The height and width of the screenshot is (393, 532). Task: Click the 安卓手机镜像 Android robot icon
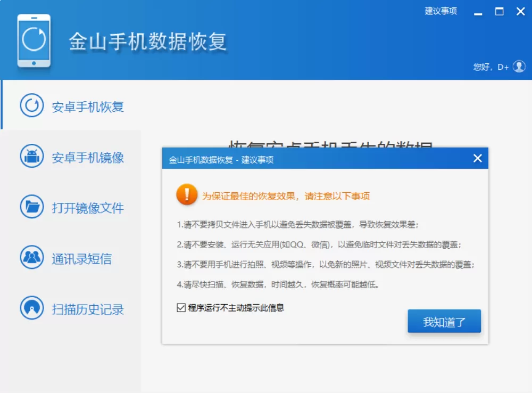(x=32, y=156)
